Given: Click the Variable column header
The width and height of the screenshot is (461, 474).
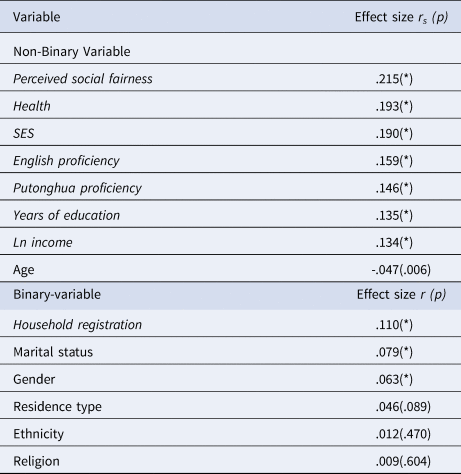Looking at the screenshot, I should pos(37,17).
